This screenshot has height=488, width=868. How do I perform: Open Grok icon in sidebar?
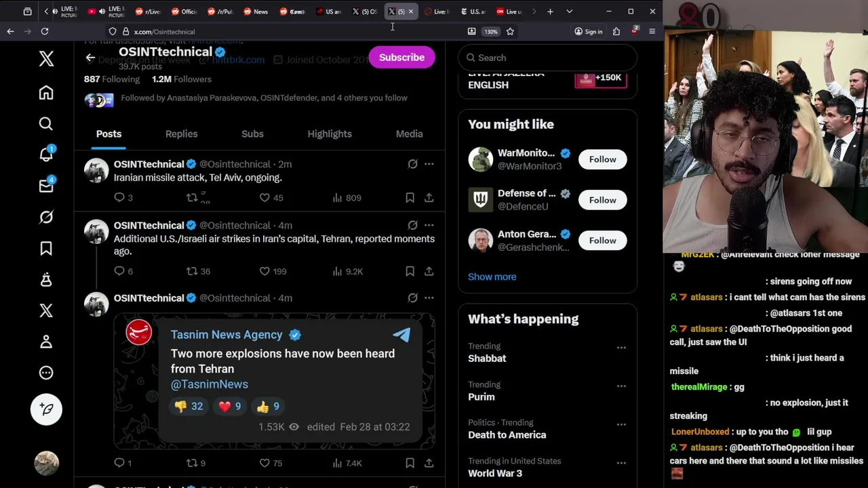[x=46, y=217]
